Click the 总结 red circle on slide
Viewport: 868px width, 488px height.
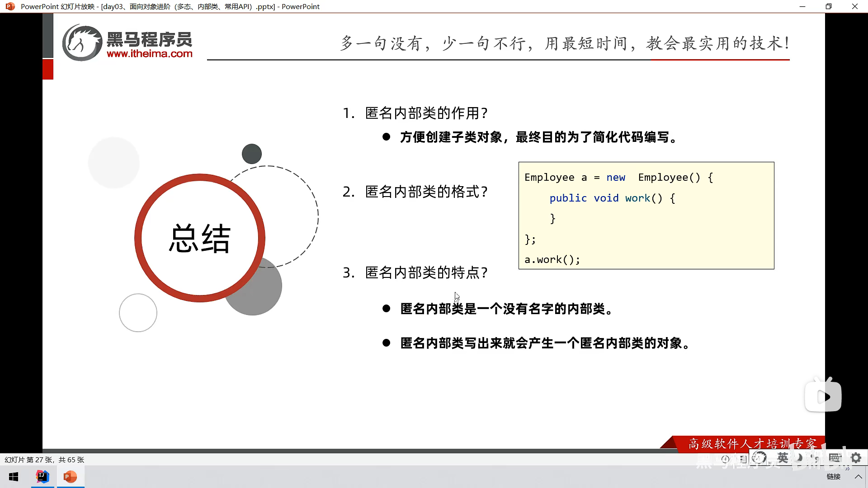coord(199,238)
